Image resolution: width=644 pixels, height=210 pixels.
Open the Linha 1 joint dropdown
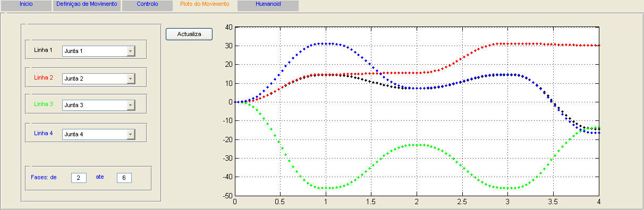tap(99, 51)
